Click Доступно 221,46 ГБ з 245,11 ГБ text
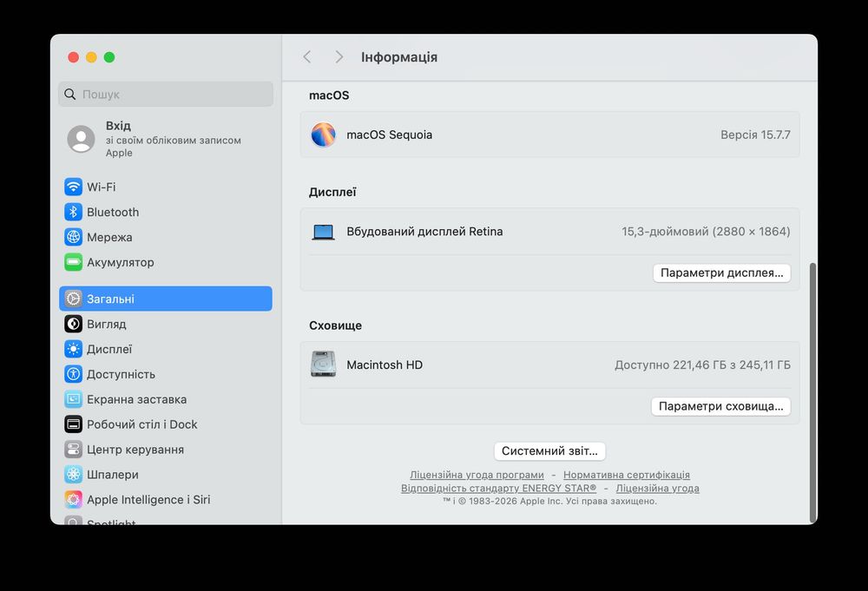The image size is (868, 591). click(x=702, y=364)
